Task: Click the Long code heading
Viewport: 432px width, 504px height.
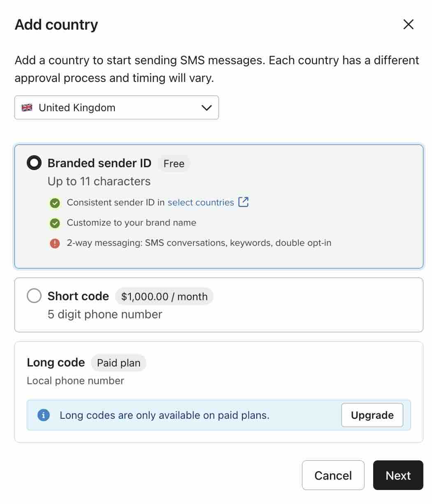Action: coord(56,362)
